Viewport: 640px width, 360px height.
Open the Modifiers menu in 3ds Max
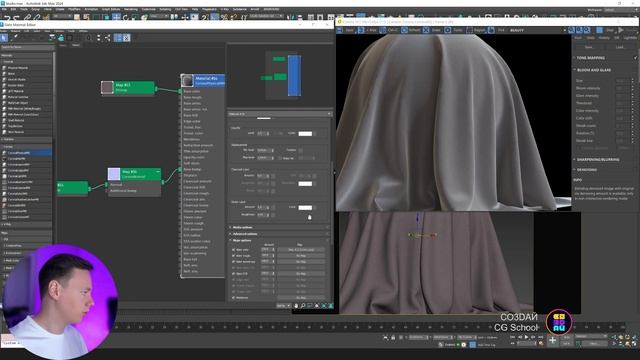click(74, 9)
